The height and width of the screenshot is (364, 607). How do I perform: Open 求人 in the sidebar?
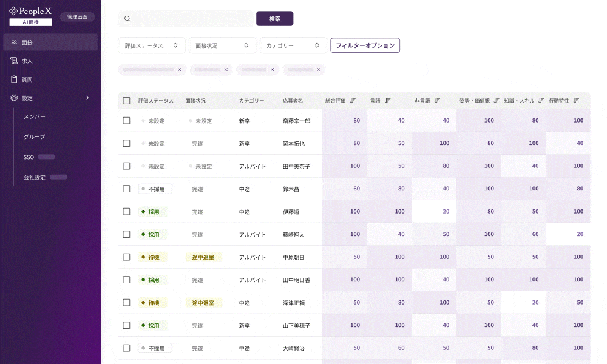[x=27, y=61]
